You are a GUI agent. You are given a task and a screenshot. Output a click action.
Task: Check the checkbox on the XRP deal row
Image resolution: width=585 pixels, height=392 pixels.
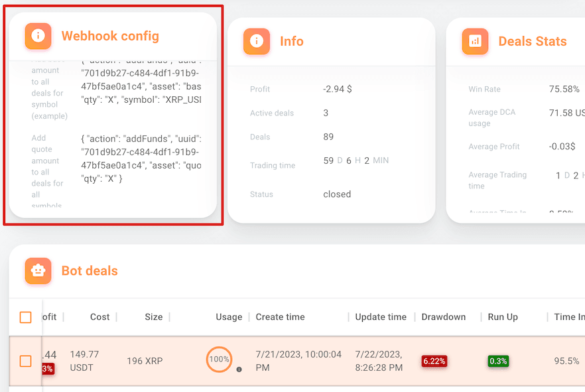point(26,361)
